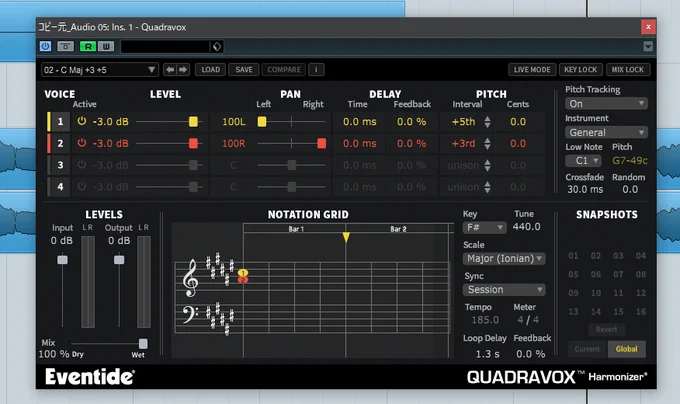
Task: Toggle automation Read (R) button
Action: tap(88, 46)
